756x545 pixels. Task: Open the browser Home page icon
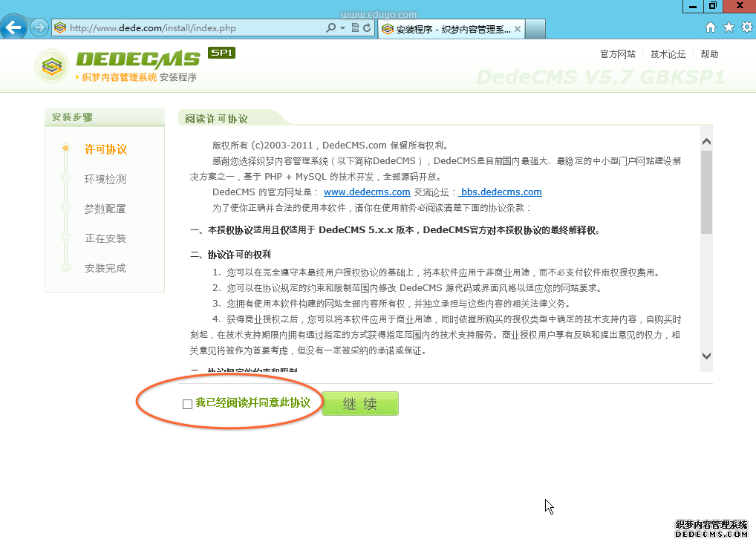(711, 27)
